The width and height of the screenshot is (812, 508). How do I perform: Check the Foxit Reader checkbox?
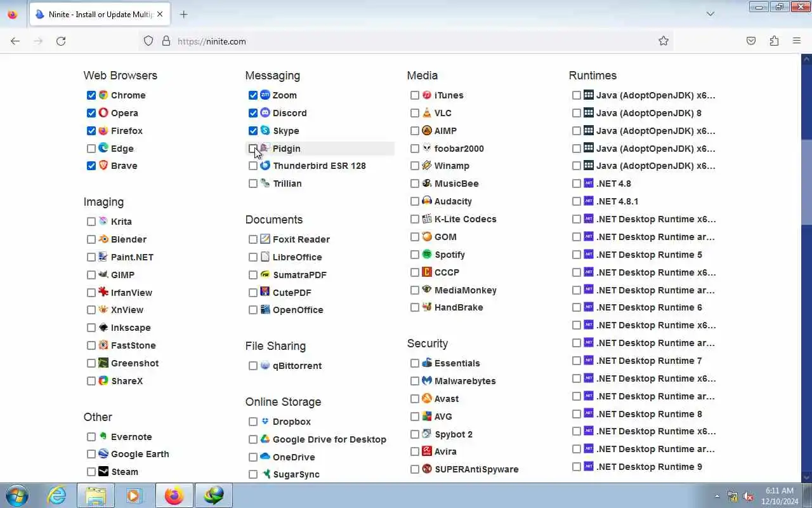pyautogui.click(x=253, y=239)
